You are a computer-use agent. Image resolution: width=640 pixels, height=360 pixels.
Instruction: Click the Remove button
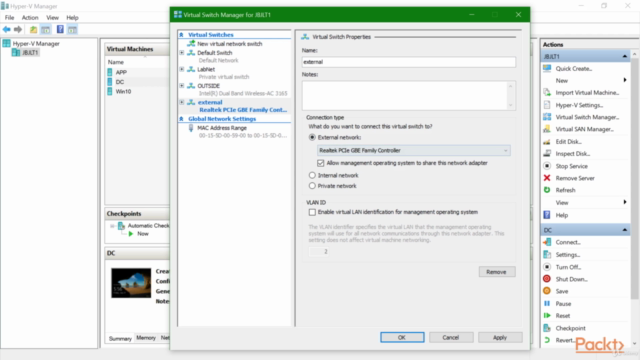pos(497,272)
